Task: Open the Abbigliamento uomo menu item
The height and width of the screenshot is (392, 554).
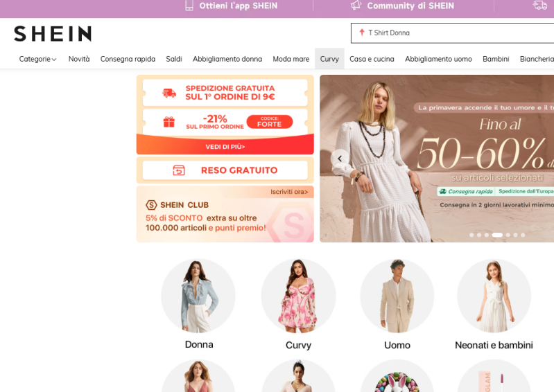Action: click(438, 59)
